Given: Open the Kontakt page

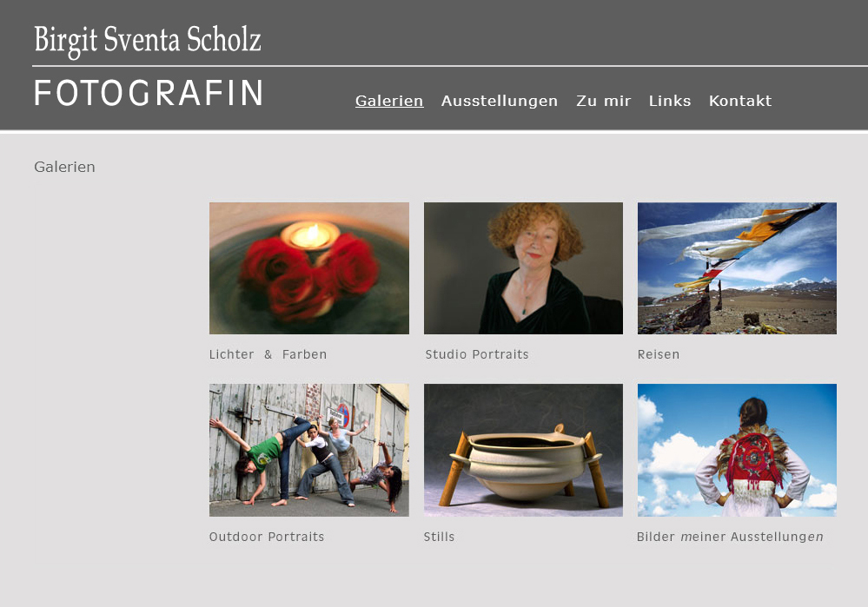Looking at the screenshot, I should pyautogui.click(x=740, y=101).
